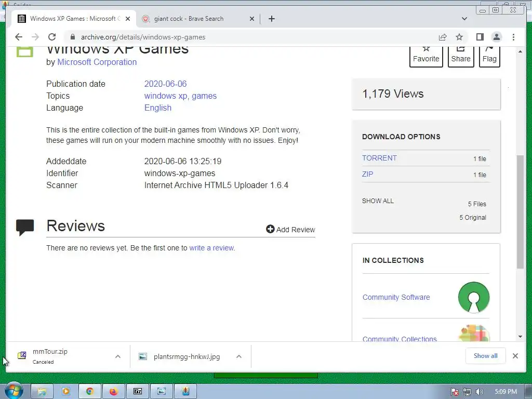The height and width of the screenshot is (399, 532).
Task: Open a new browser tab
Action: click(271, 19)
